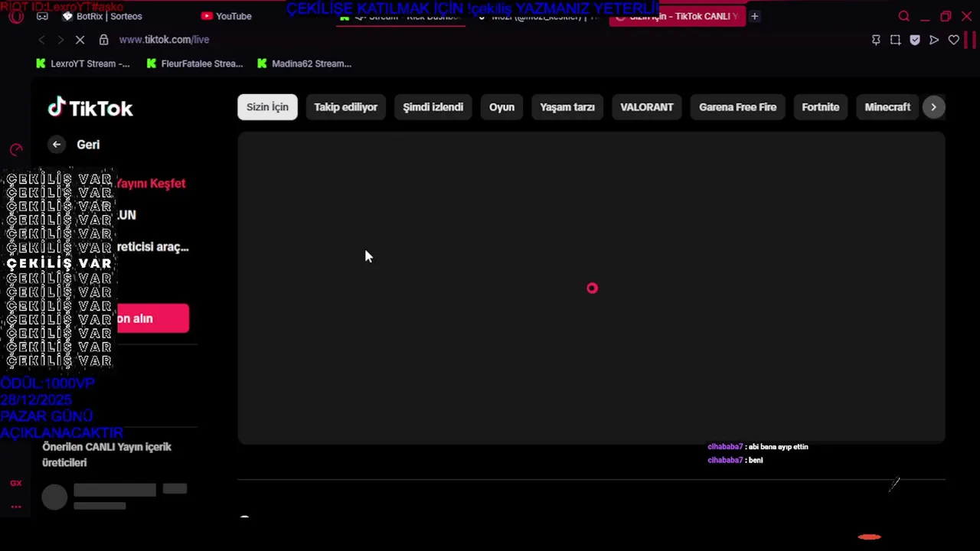Open the LexroYT Stream bookmark

point(83,64)
